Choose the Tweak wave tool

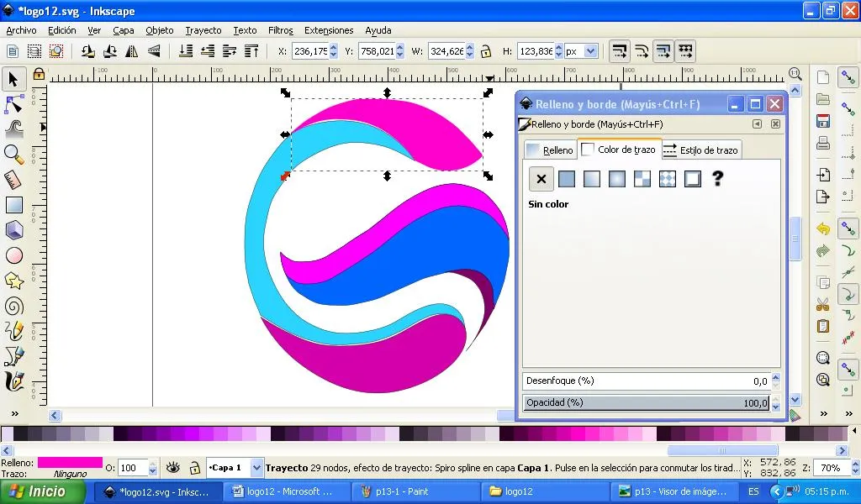pos(13,129)
